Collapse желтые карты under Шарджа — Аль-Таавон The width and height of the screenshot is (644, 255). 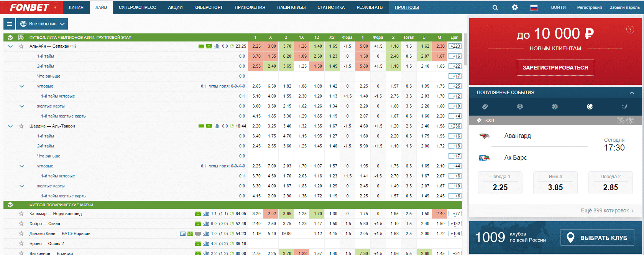click(x=22, y=186)
